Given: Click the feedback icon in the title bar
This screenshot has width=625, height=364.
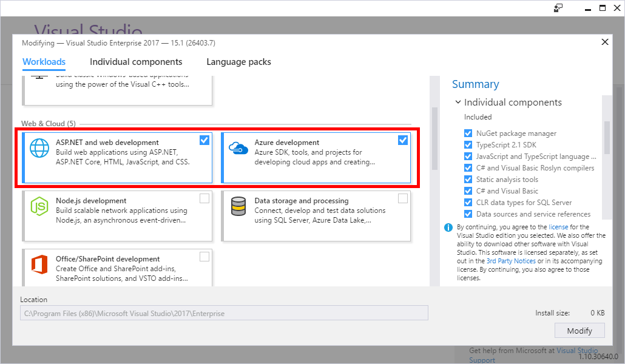Looking at the screenshot, I should click(x=558, y=8).
